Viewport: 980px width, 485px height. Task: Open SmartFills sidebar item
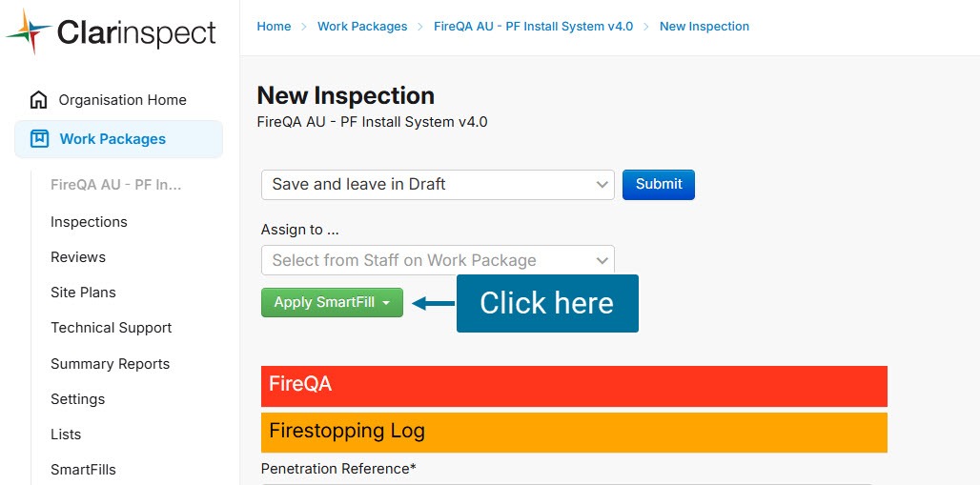coord(83,470)
